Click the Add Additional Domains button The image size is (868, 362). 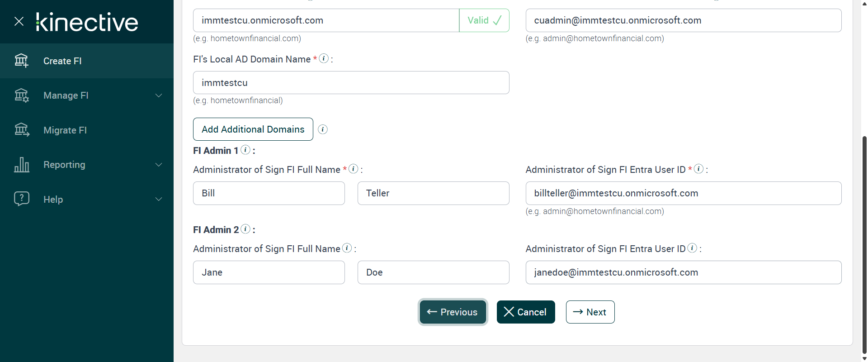[253, 129]
